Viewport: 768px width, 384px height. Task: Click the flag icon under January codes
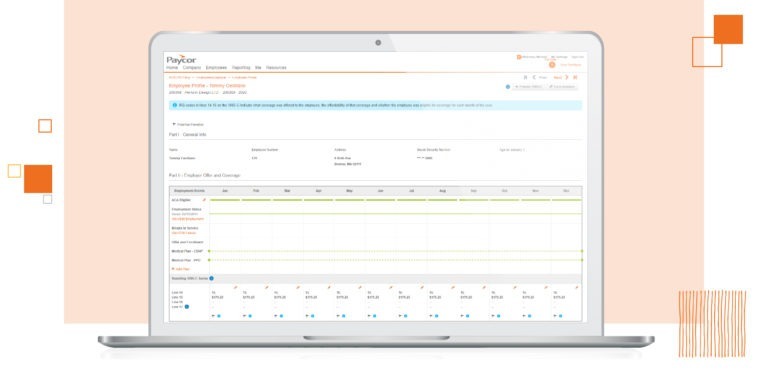pos(213,316)
